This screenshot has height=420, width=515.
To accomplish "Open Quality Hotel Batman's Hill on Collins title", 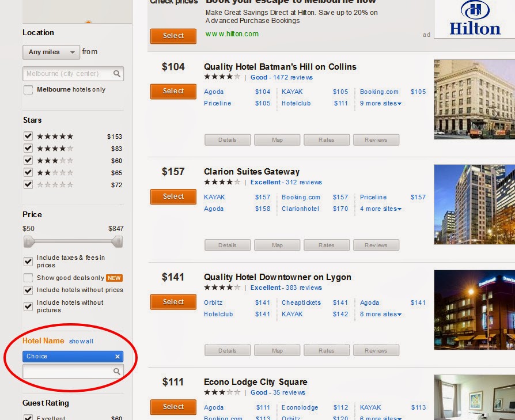I will click(280, 67).
